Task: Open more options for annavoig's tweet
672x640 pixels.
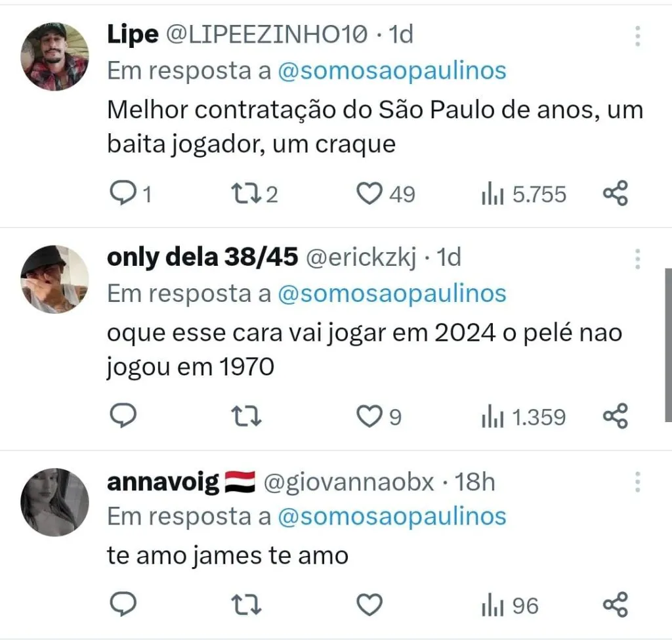Action: point(637,483)
